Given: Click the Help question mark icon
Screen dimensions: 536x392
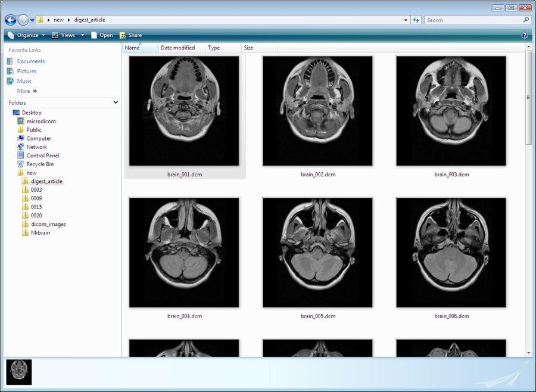Looking at the screenshot, I should pyautogui.click(x=525, y=35).
